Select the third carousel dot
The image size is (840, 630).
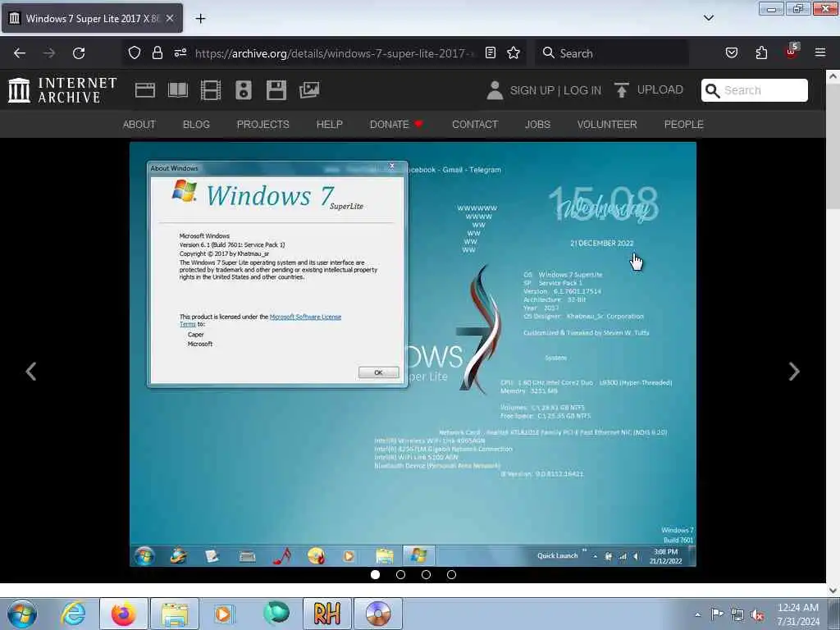426,574
